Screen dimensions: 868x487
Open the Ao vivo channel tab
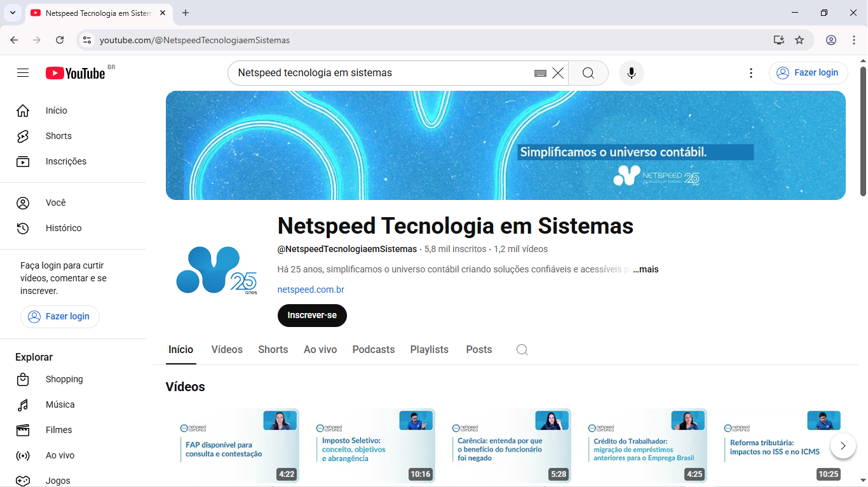tap(320, 350)
